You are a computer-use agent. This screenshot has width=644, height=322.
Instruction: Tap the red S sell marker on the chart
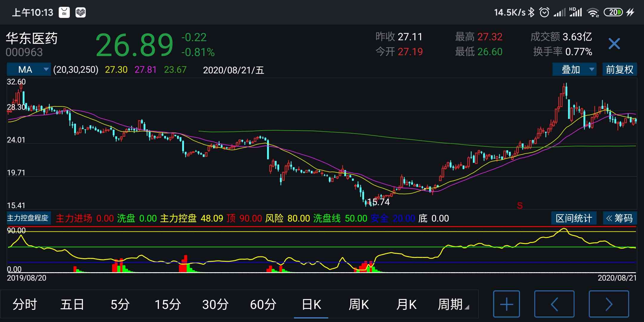click(x=520, y=205)
